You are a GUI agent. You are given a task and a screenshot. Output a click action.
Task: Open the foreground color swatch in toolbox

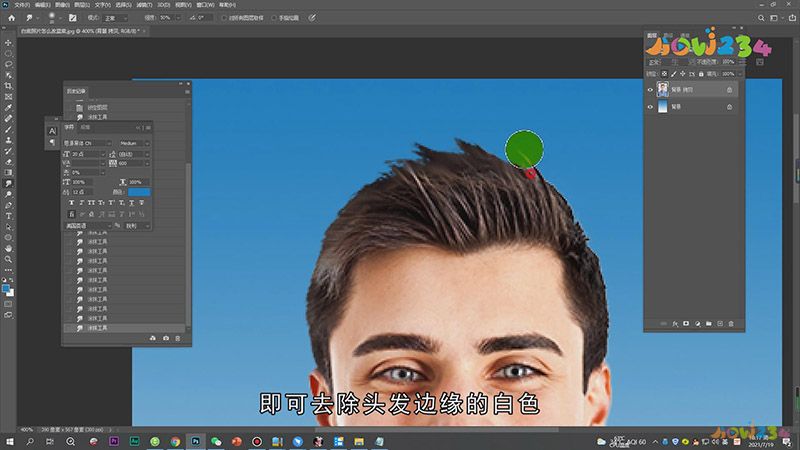(6, 289)
